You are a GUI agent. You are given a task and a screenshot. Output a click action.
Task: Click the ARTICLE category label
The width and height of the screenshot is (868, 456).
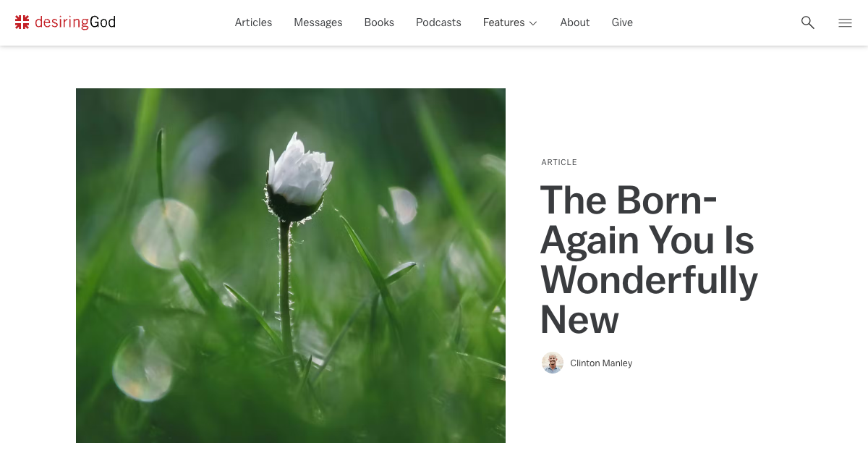pos(559,162)
